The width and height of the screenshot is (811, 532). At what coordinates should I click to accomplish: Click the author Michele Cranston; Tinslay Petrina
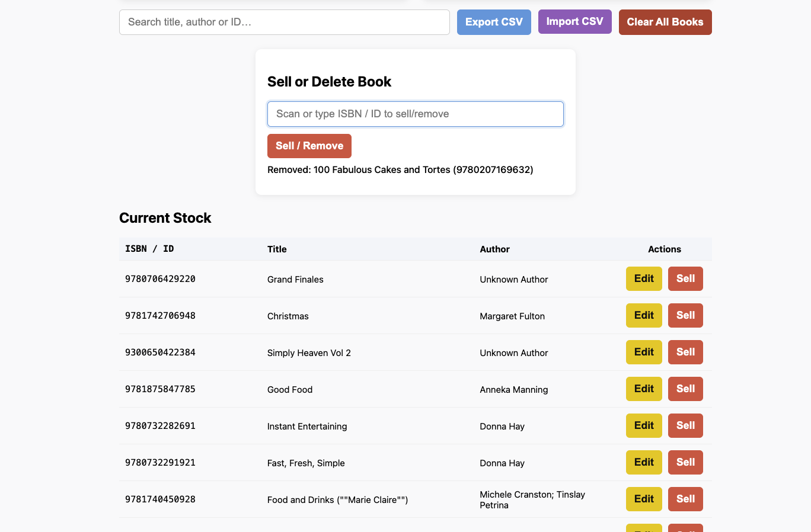(532, 500)
